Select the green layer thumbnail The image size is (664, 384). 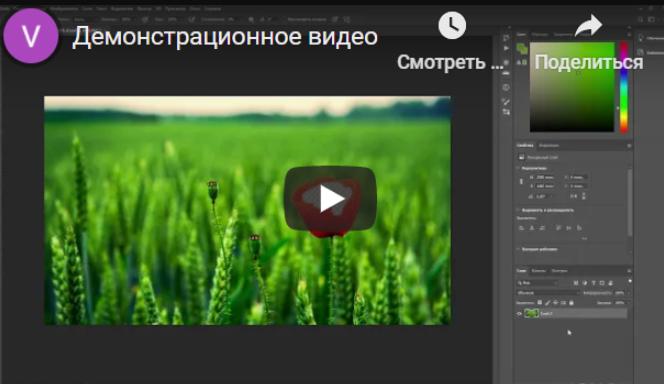pos(531,313)
